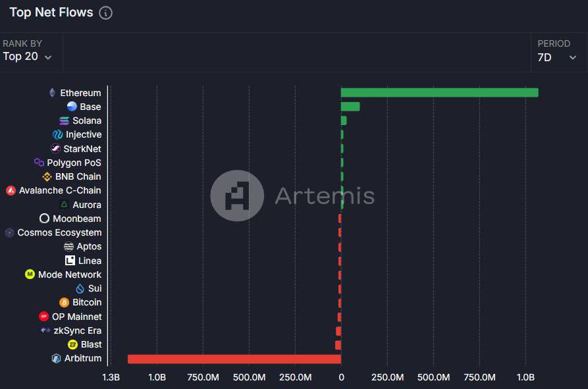Viewport: 588px width, 389px height.
Task: Click the 0 axis label
Action: [x=341, y=377]
